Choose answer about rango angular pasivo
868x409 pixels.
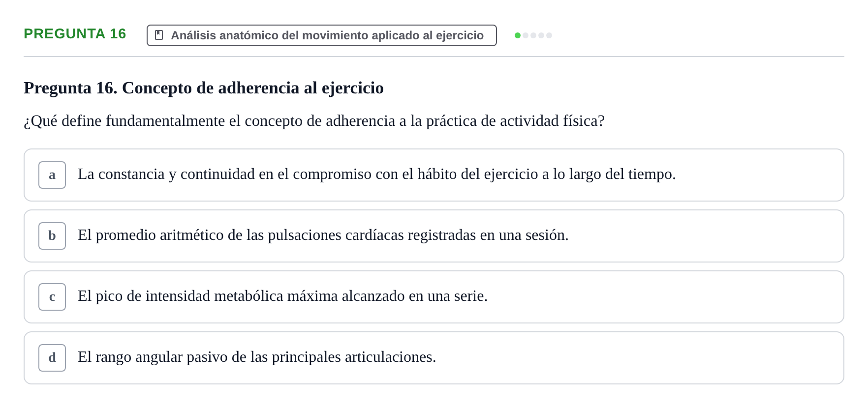[434, 358]
